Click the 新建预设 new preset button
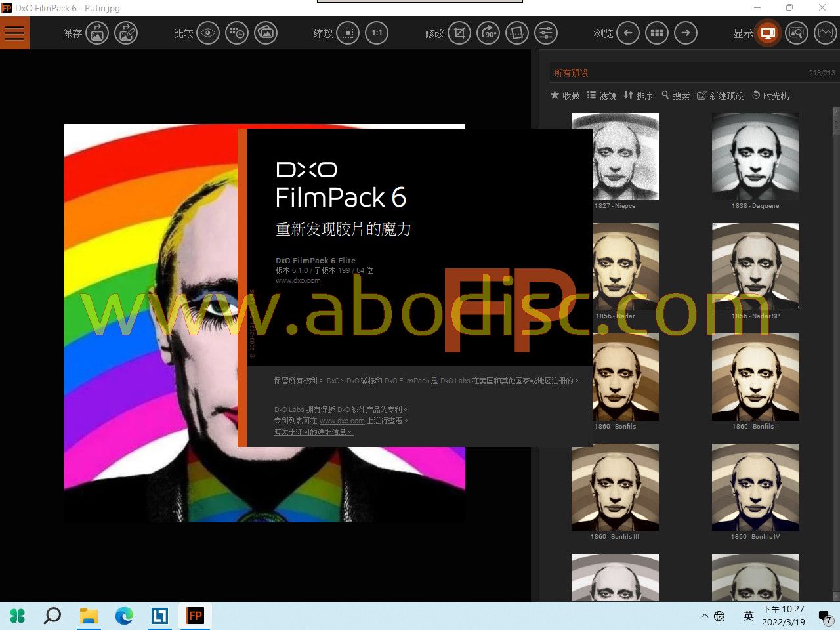The image size is (840, 630). click(x=720, y=96)
